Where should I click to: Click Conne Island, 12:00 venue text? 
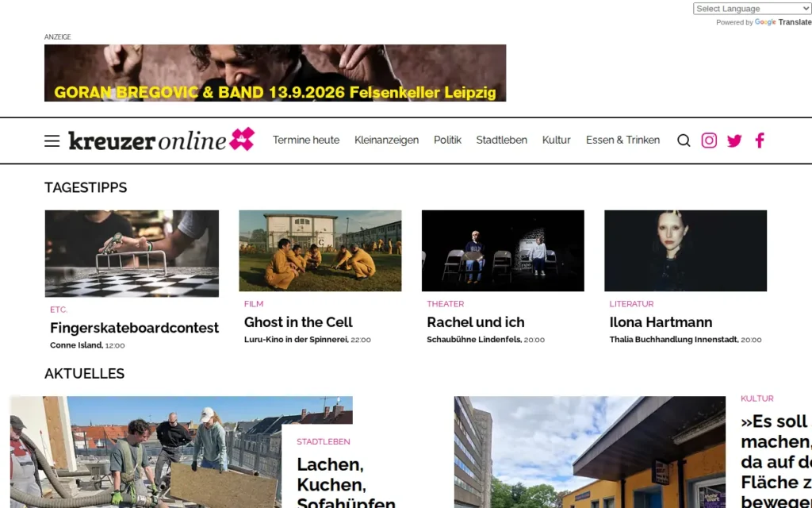coord(87,345)
